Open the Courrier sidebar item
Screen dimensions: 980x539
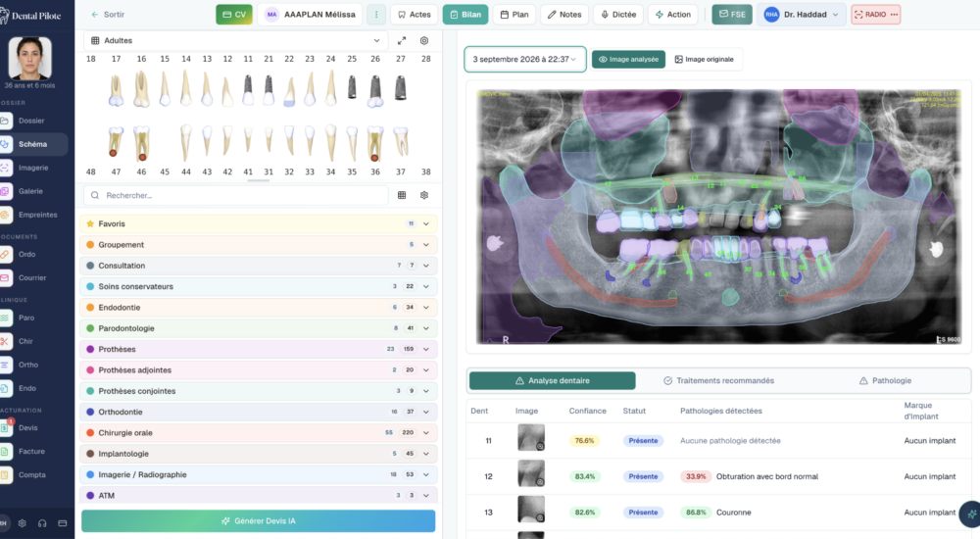(x=31, y=277)
